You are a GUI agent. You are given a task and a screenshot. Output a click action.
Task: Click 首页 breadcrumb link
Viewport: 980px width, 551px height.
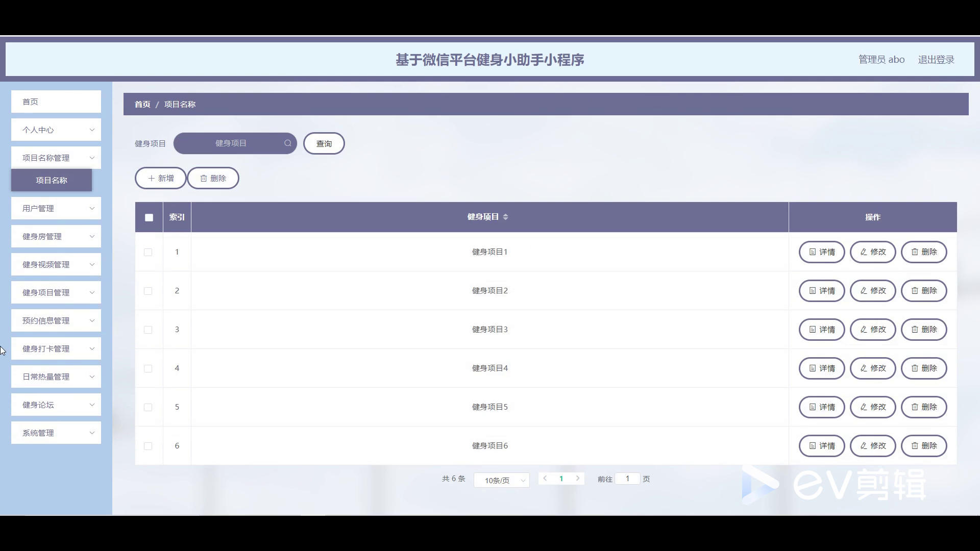click(x=142, y=105)
